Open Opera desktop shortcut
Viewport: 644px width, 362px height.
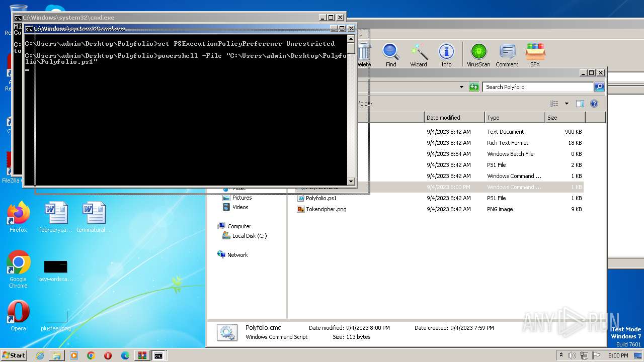(x=18, y=316)
